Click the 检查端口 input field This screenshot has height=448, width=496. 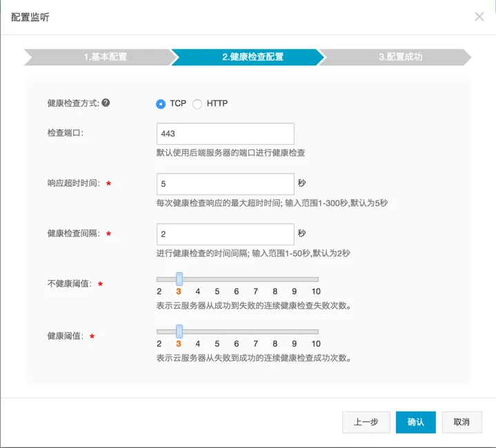click(x=225, y=134)
